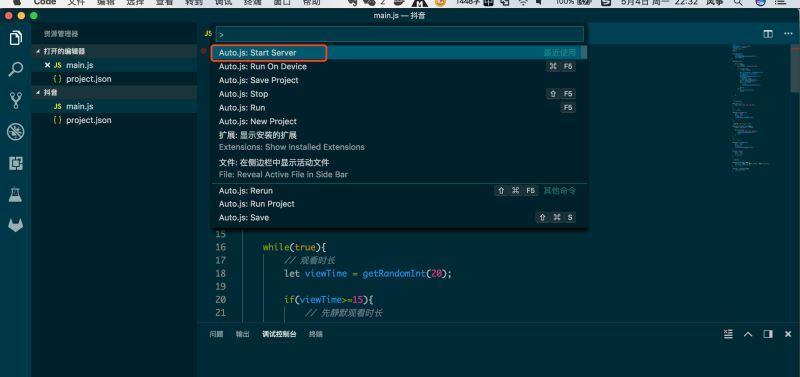Switch to the 问题 panel tab
This screenshot has width=800, height=377.
click(216, 334)
